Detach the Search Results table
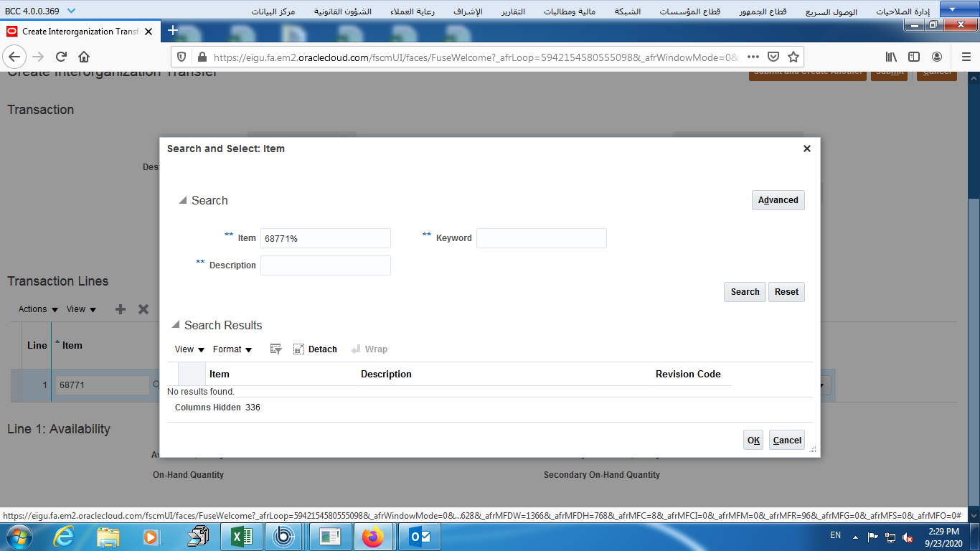980x551 pixels. click(x=315, y=349)
